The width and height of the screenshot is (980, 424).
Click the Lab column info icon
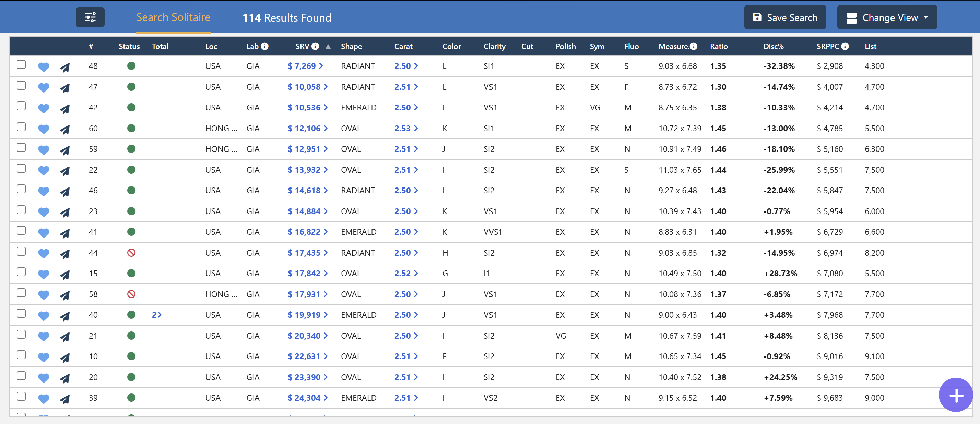tap(265, 46)
